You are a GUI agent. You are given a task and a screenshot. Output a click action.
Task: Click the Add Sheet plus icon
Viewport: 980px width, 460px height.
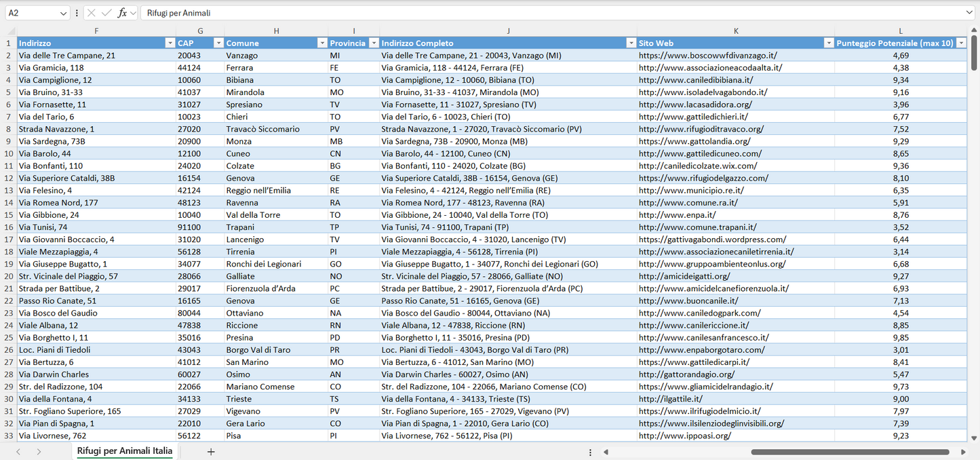210,451
